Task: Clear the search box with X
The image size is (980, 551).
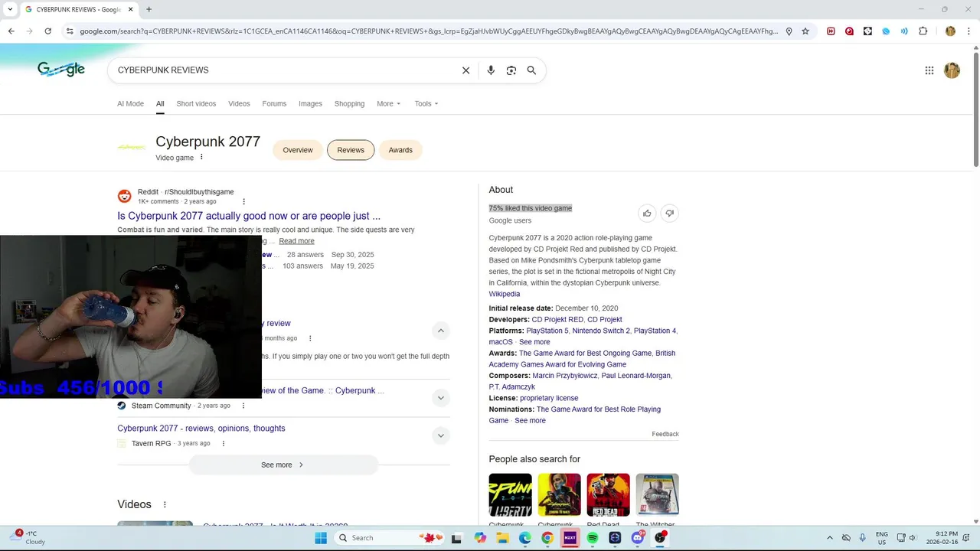Action: tap(465, 70)
